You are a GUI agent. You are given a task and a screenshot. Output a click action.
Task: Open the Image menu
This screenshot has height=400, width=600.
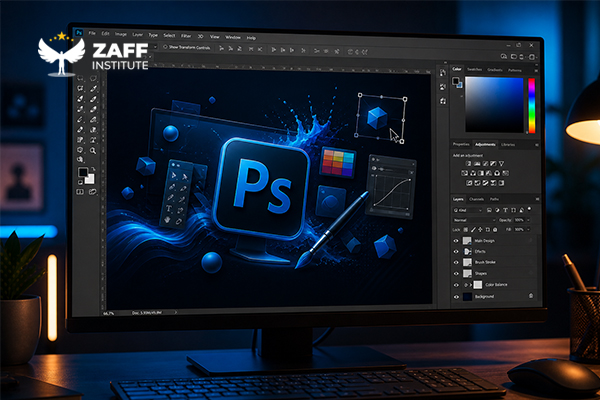121,34
